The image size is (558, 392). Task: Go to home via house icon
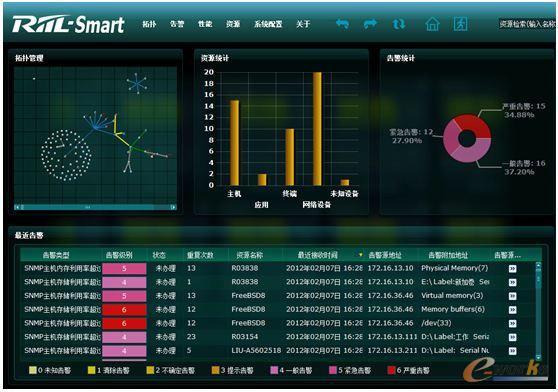coord(432,24)
